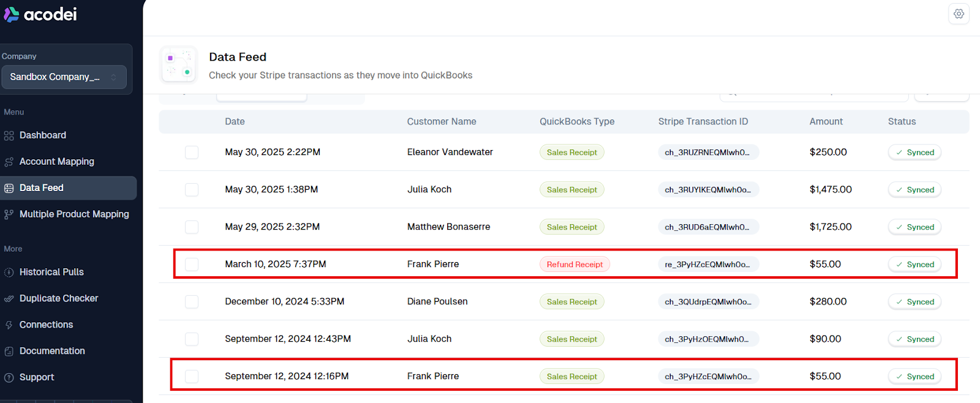Open the Sandbox Company dropdown

64,77
